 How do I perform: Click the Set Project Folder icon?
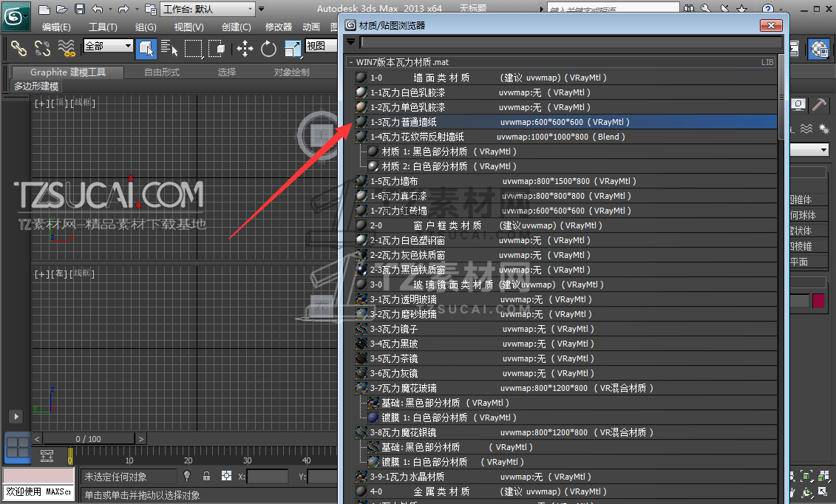[150, 9]
